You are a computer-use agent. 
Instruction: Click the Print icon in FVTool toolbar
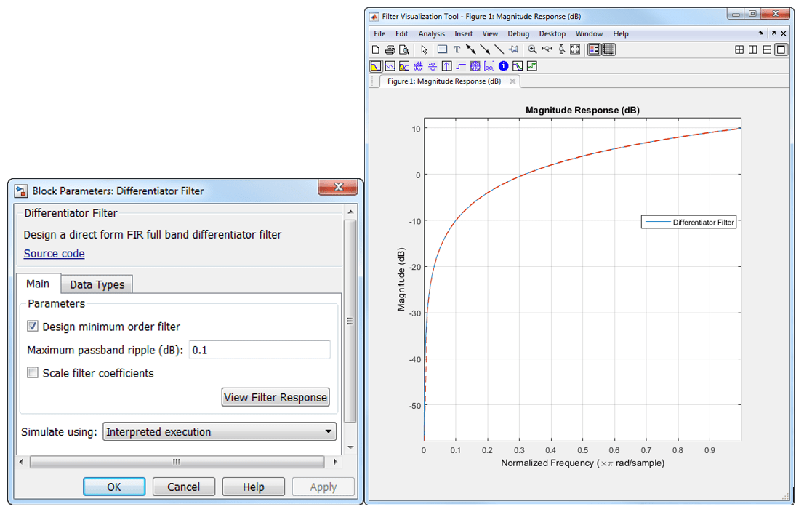390,49
